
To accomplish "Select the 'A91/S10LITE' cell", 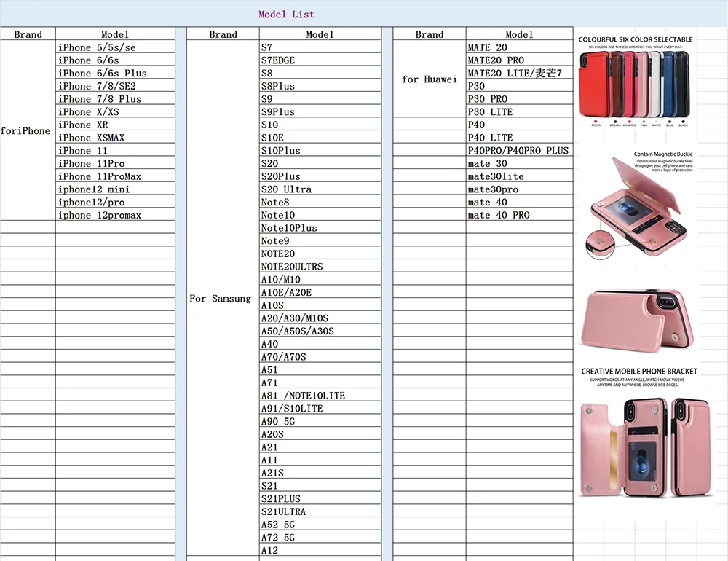I will coord(320,408).
